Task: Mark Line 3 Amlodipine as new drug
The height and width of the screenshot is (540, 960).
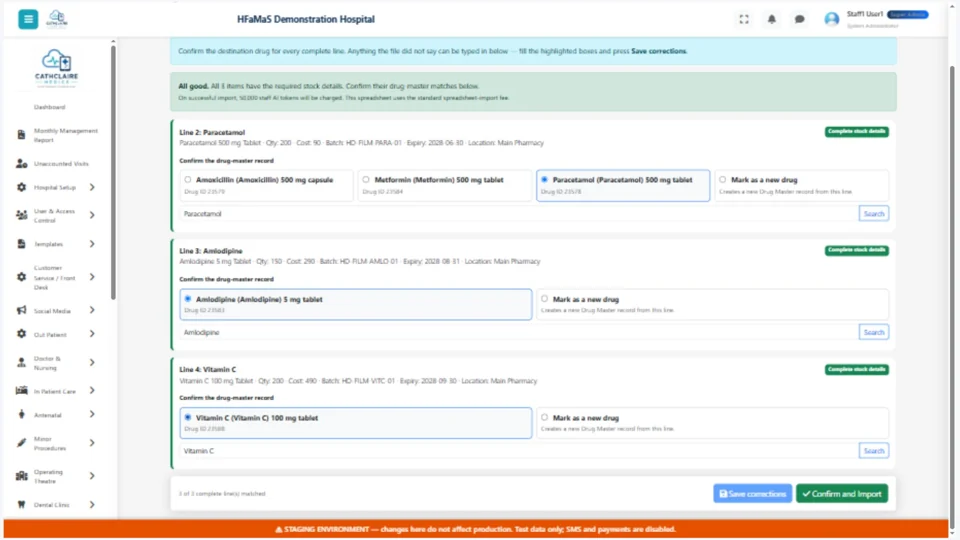Action: [x=544, y=299]
